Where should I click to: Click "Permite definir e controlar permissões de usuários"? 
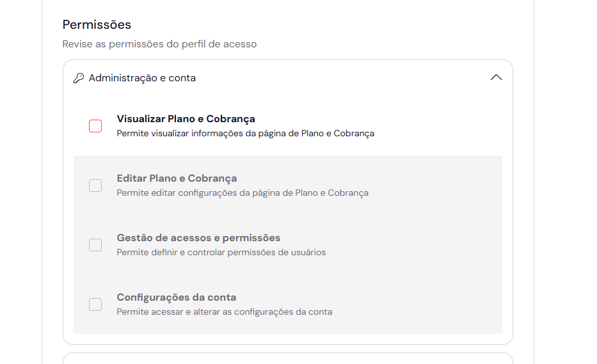coord(221,252)
